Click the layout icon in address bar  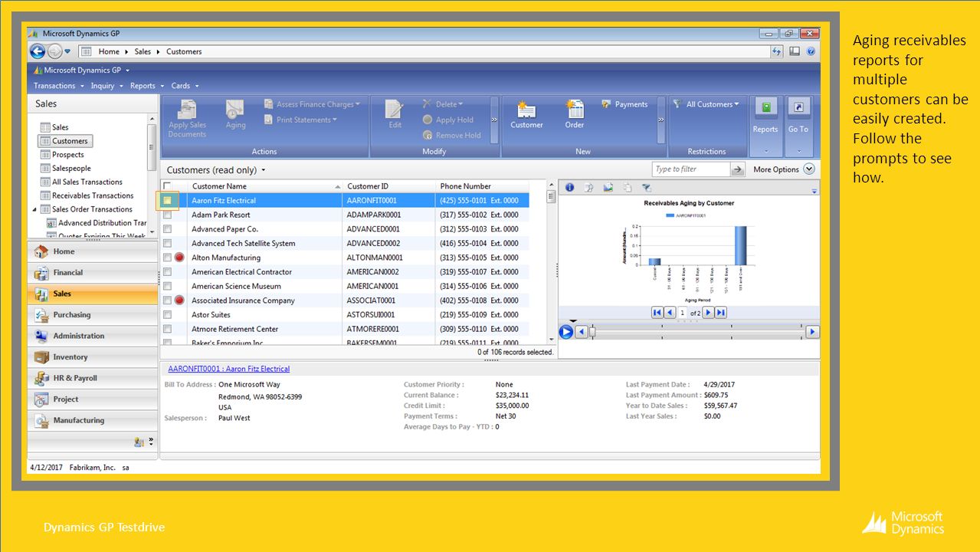(x=795, y=51)
